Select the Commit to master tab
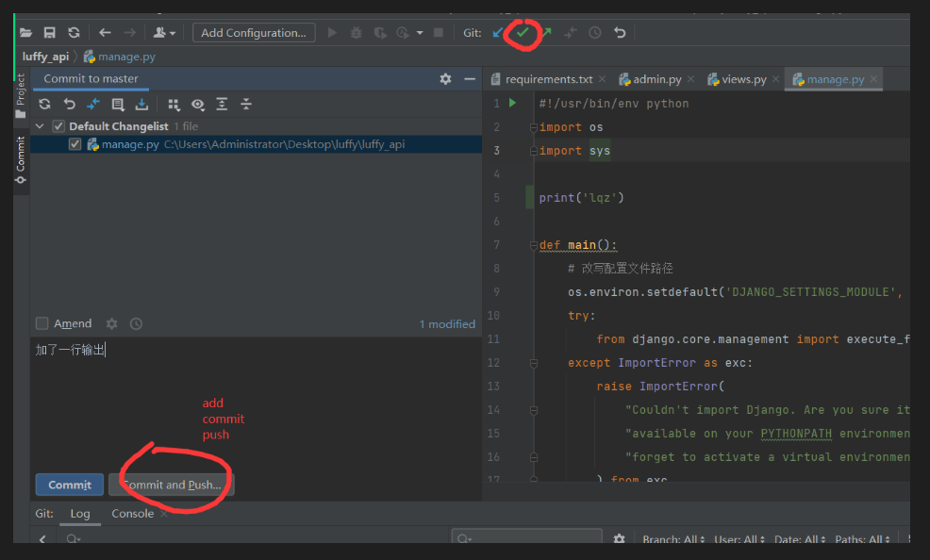Viewport: 930px width, 560px height. tap(91, 79)
